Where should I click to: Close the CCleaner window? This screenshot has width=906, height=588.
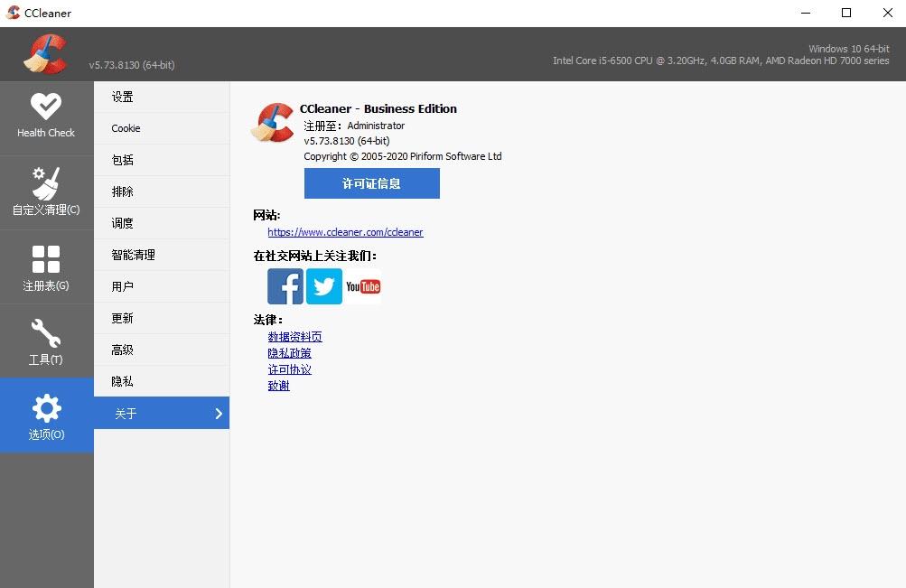[x=888, y=13]
